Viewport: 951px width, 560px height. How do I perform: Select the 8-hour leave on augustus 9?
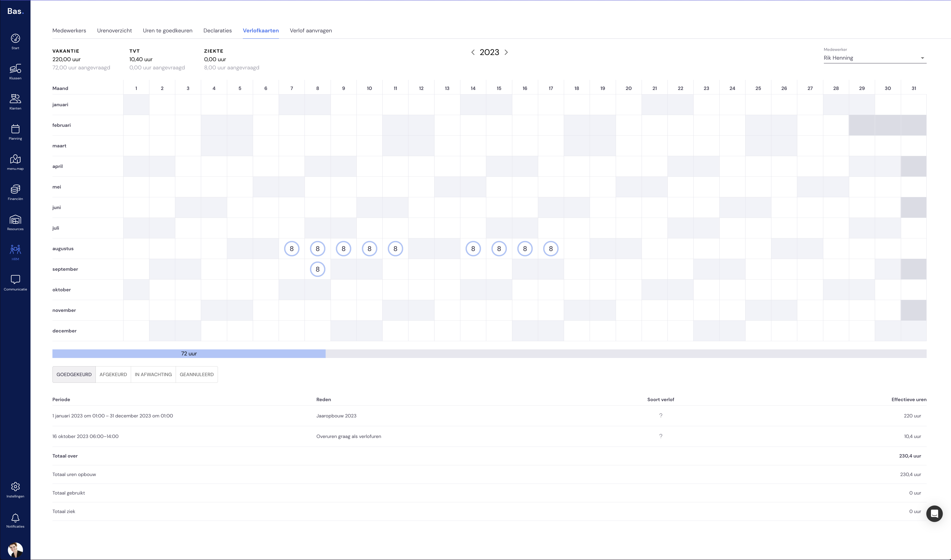point(343,249)
